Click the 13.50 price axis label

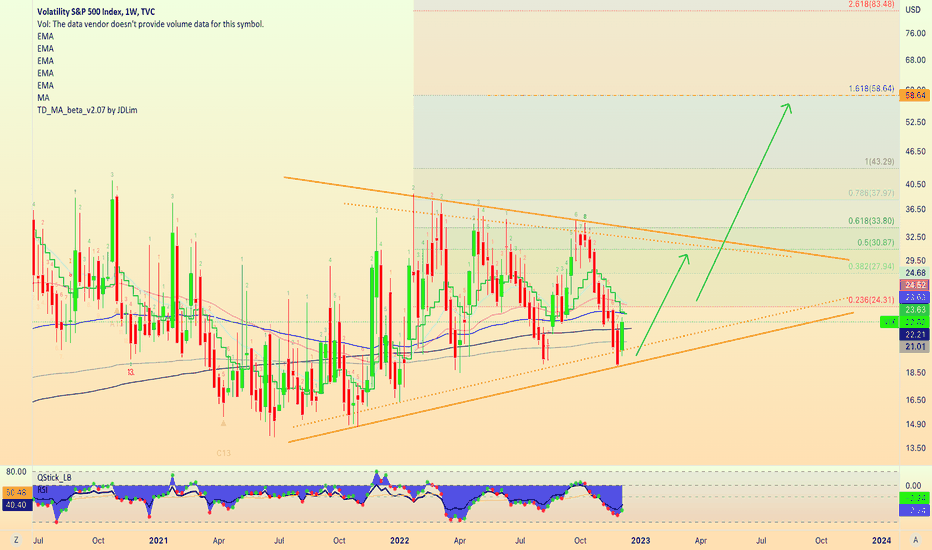point(915,448)
